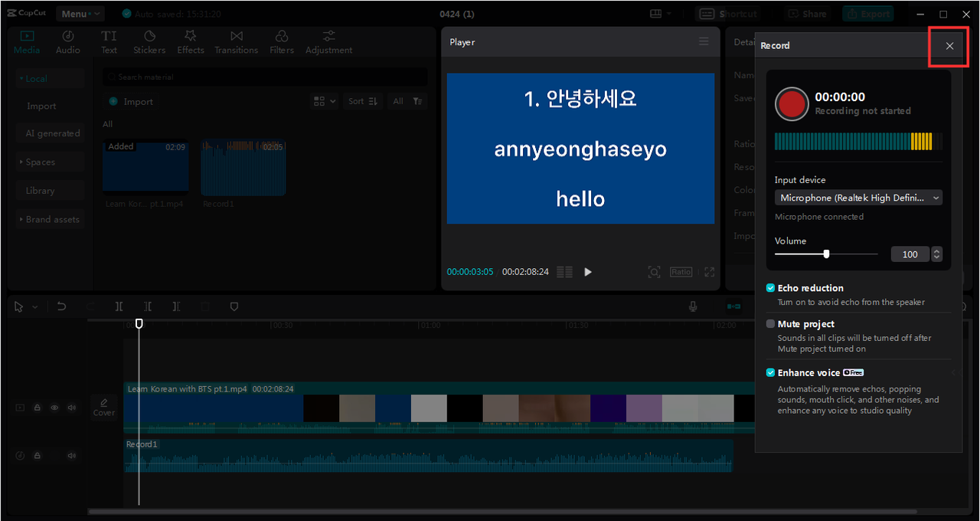Open the Filters tab
980x521 pixels.
point(282,42)
